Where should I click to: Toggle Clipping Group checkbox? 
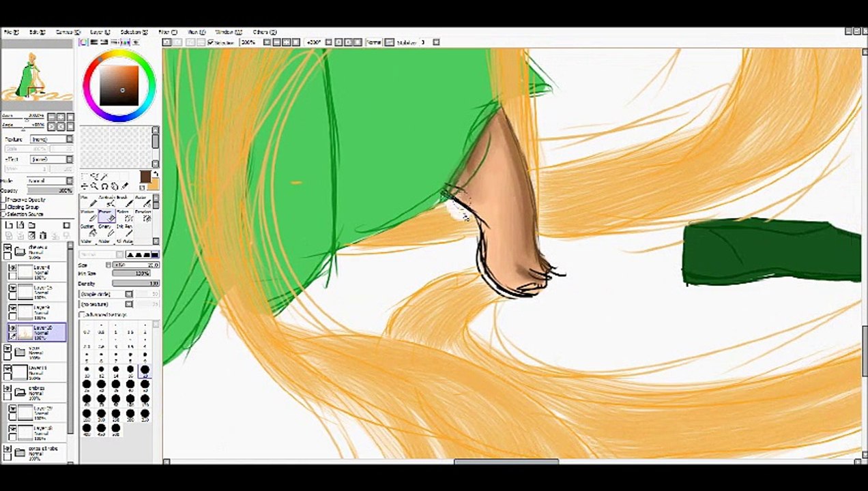pyautogui.click(x=3, y=207)
